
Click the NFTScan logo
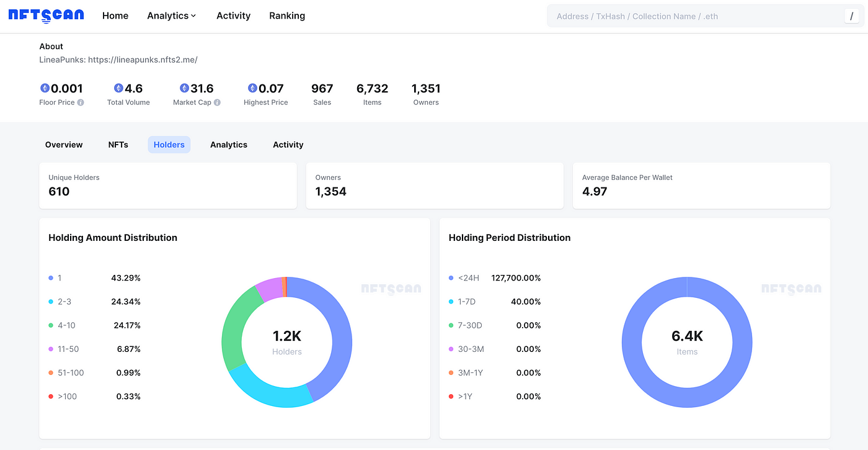click(46, 16)
